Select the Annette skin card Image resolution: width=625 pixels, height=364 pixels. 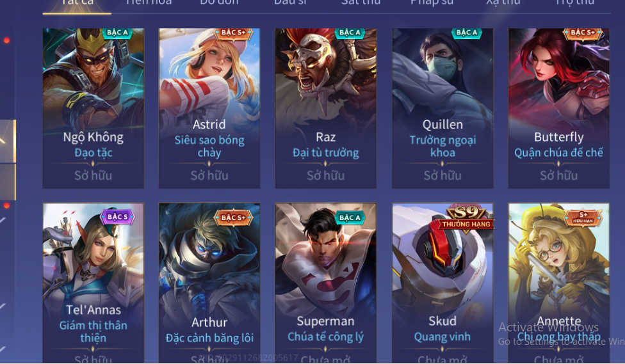point(559,283)
